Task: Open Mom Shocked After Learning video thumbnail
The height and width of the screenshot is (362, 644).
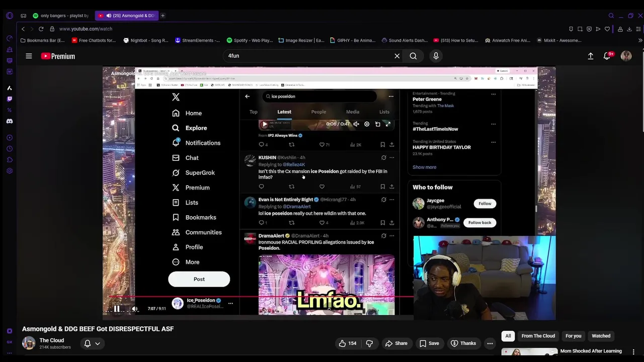Action: coord(529,352)
